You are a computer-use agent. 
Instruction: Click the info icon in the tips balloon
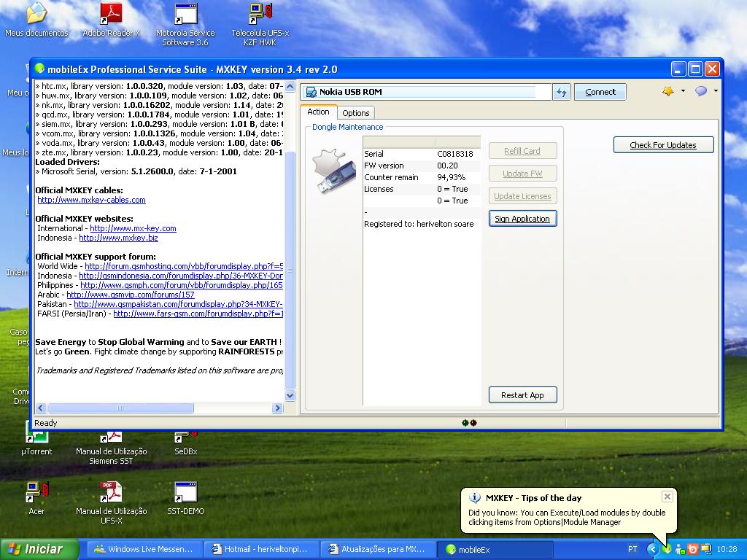(474, 497)
